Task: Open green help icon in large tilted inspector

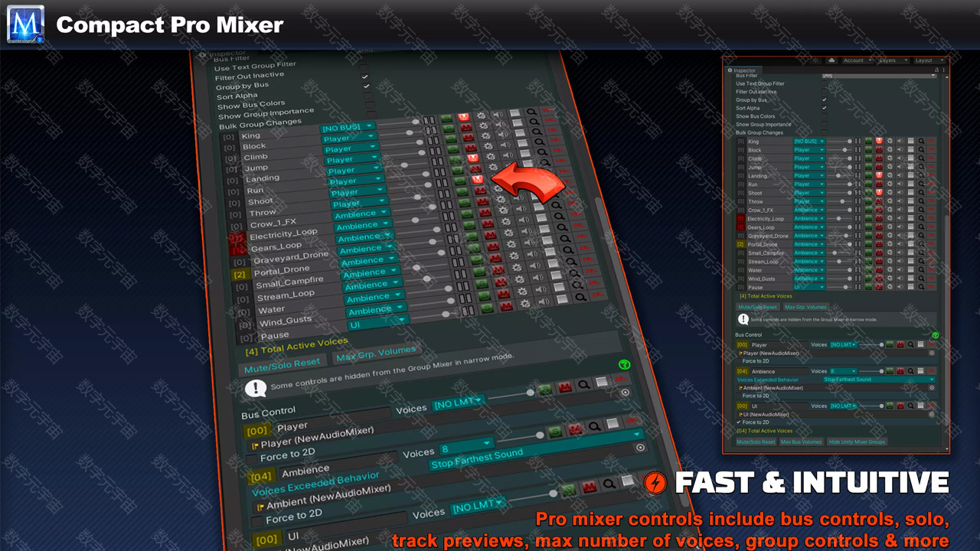Action: point(624,365)
